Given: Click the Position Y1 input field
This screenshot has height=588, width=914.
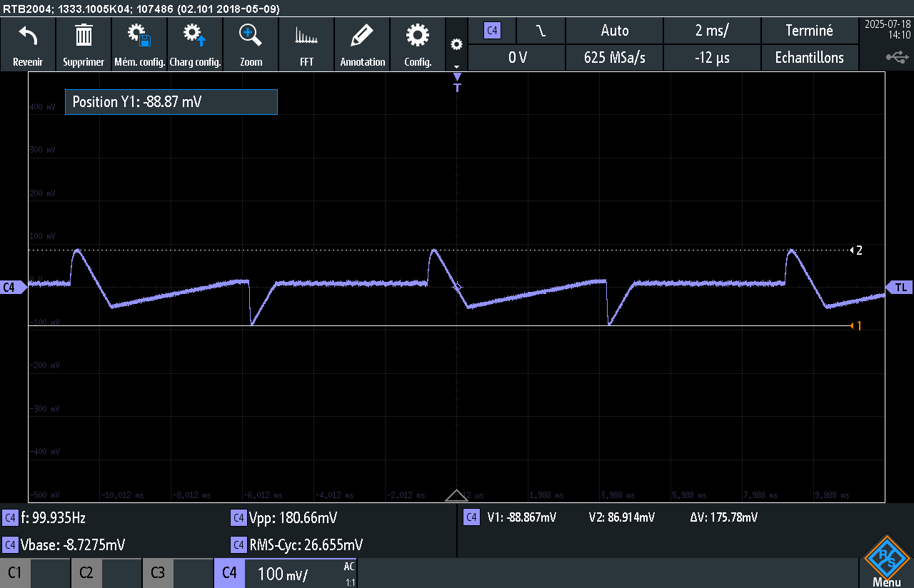Looking at the screenshot, I should pyautogui.click(x=171, y=102).
